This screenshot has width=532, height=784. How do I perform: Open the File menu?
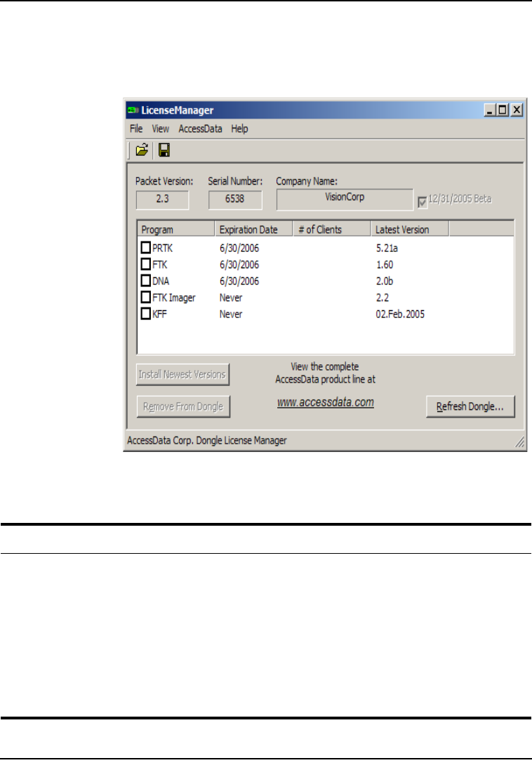[x=136, y=129]
